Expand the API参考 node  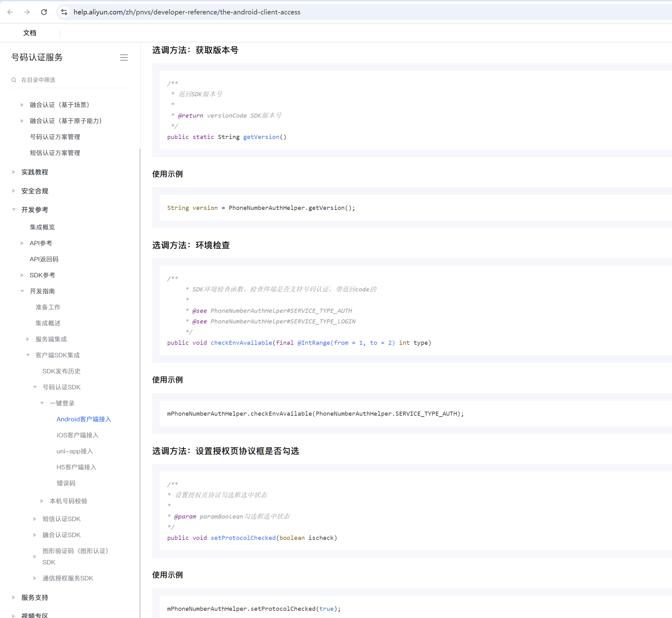(x=22, y=243)
